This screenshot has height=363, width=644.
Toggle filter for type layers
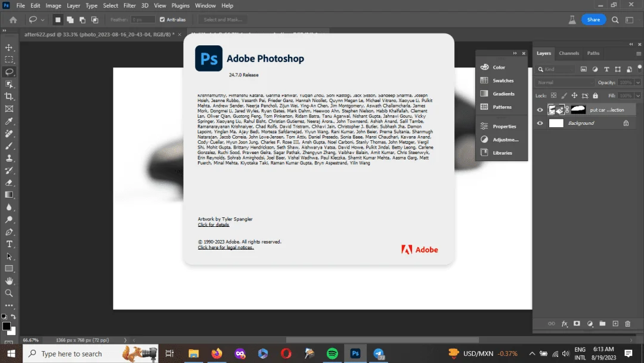pyautogui.click(x=606, y=69)
